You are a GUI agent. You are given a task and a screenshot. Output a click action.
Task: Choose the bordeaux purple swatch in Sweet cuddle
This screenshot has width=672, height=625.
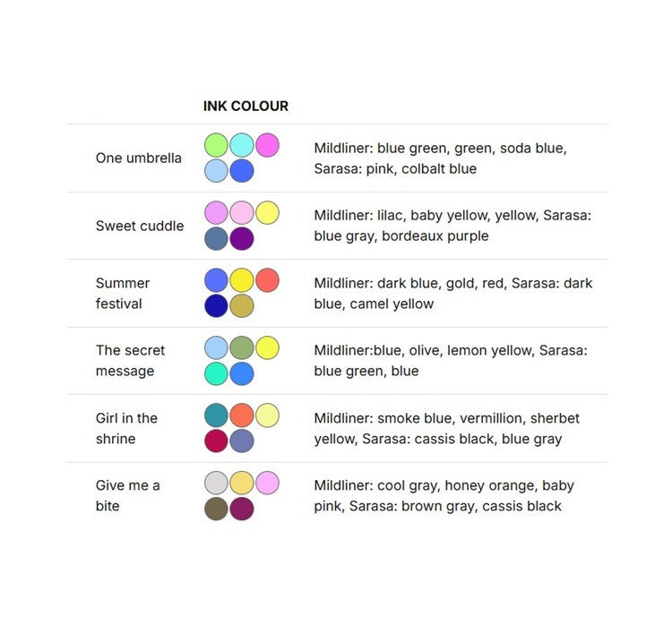pyautogui.click(x=242, y=239)
